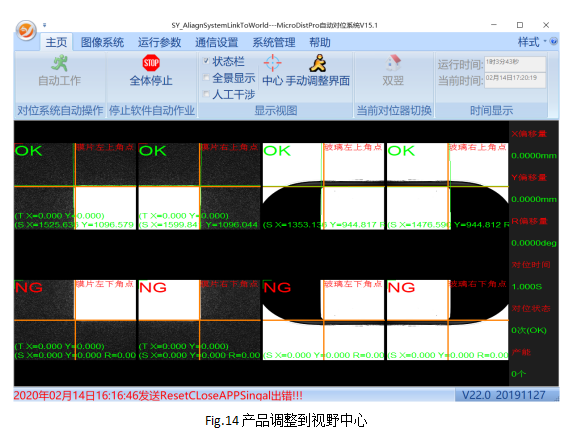Click the 运行时间 text field

(x=515, y=64)
